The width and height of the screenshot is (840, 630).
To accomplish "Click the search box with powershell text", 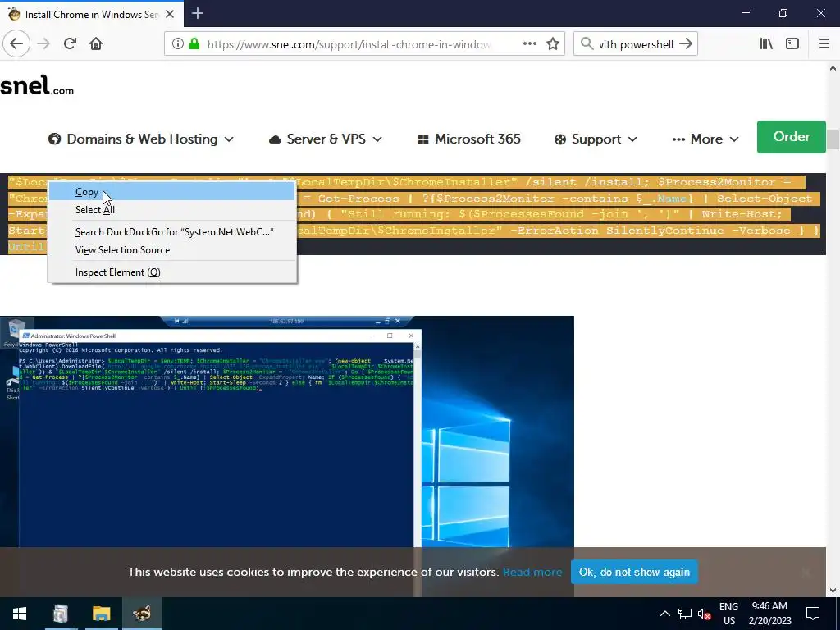I will click(x=636, y=44).
